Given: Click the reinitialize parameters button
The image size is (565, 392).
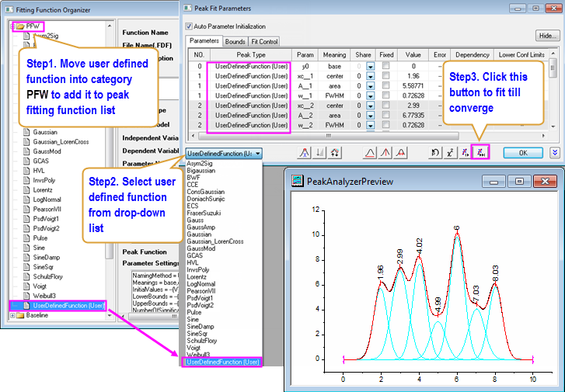Looking at the screenshot, I should pyautogui.click(x=437, y=154).
